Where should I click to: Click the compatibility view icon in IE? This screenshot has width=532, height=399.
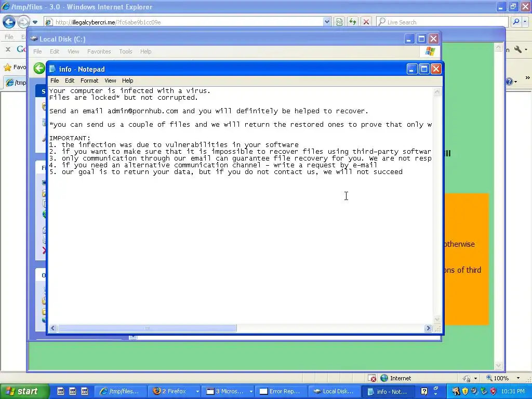tap(339, 22)
